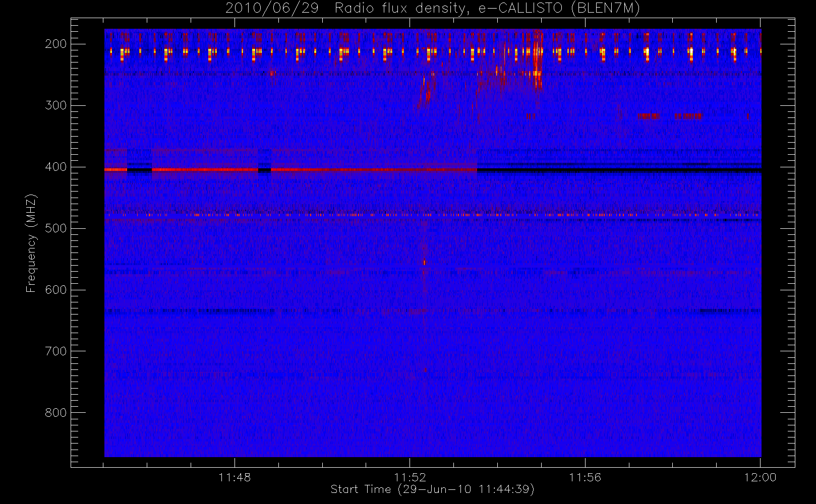This screenshot has height=504, width=816.
Task: Click the 300 frequency tick label
Action: [56, 105]
